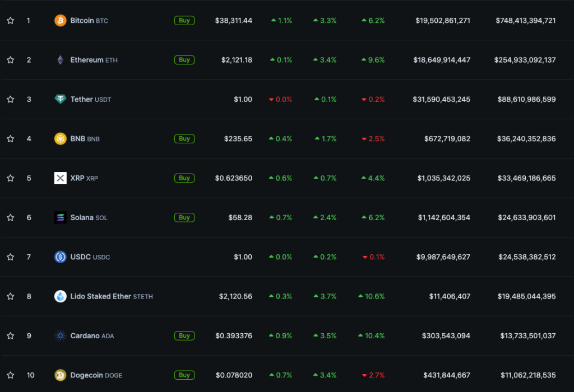Click the Bitcoin coin logo icon

(x=60, y=21)
